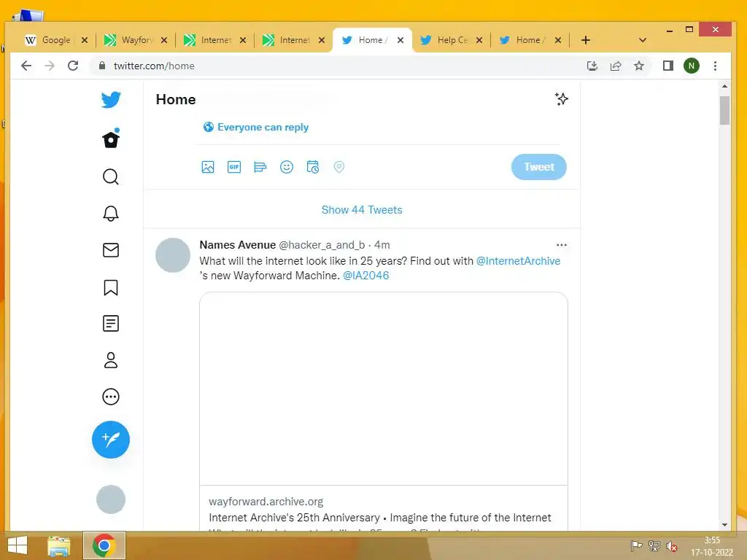Viewport: 747px width, 560px height.
Task: Open Chrome three-dot menu
Action: pyautogui.click(x=715, y=66)
